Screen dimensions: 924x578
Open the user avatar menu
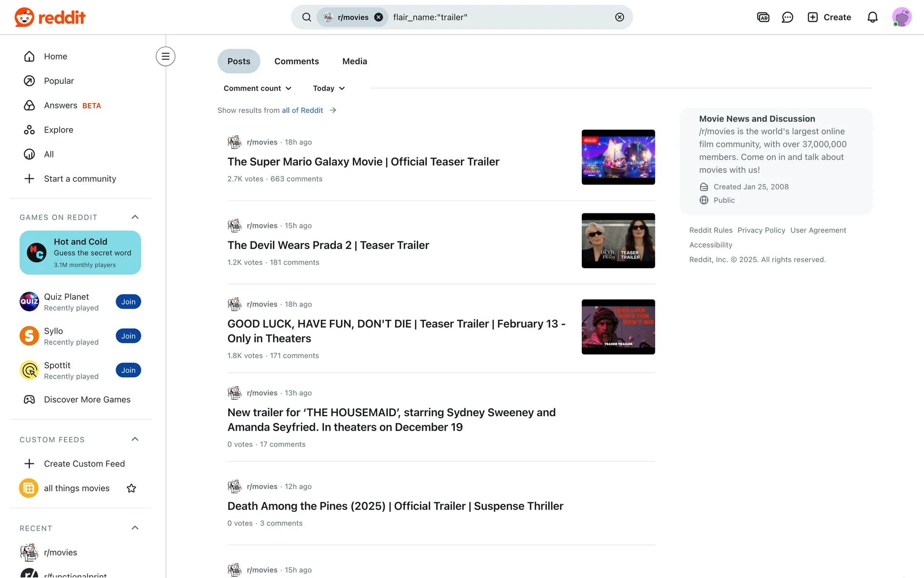coord(901,17)
